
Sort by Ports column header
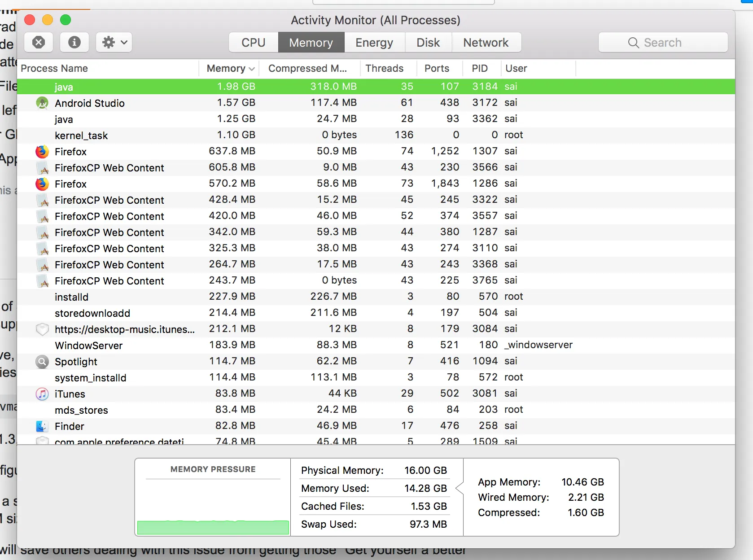(x=440, y=68)
